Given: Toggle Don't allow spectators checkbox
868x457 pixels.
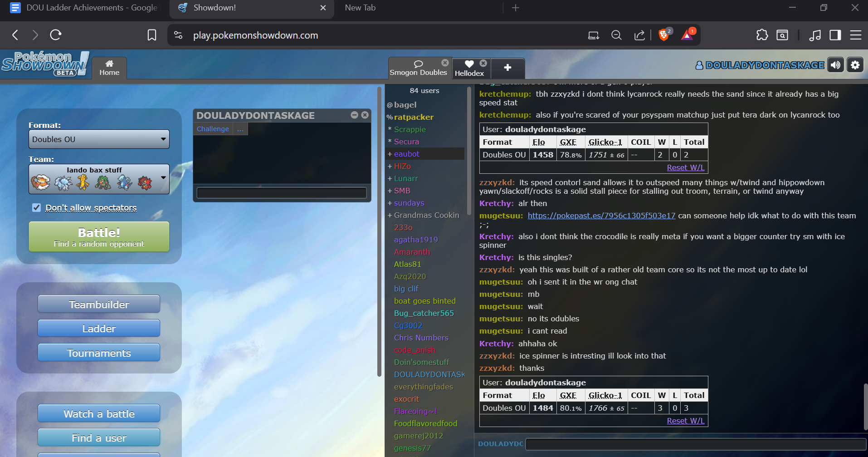Looking at the screenshot, I should (x=37, y=207).
